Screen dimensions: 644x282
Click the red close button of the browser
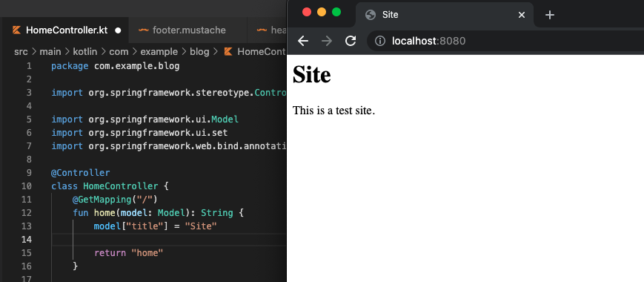click(x=307, y=12)
